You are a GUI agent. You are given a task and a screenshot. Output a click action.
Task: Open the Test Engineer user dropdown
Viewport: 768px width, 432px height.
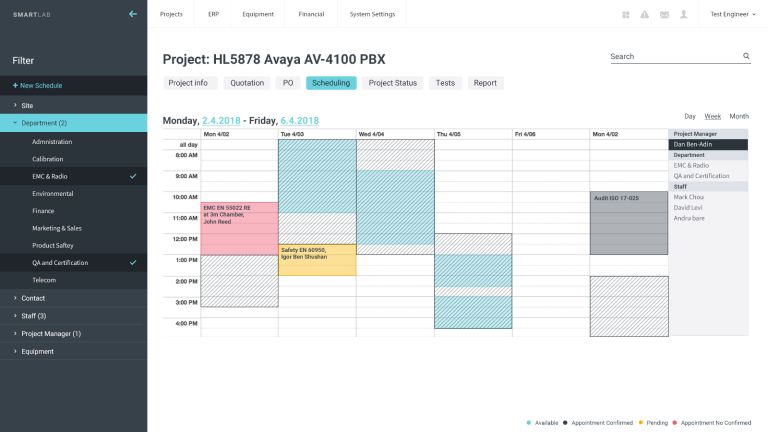click(733, 14)
